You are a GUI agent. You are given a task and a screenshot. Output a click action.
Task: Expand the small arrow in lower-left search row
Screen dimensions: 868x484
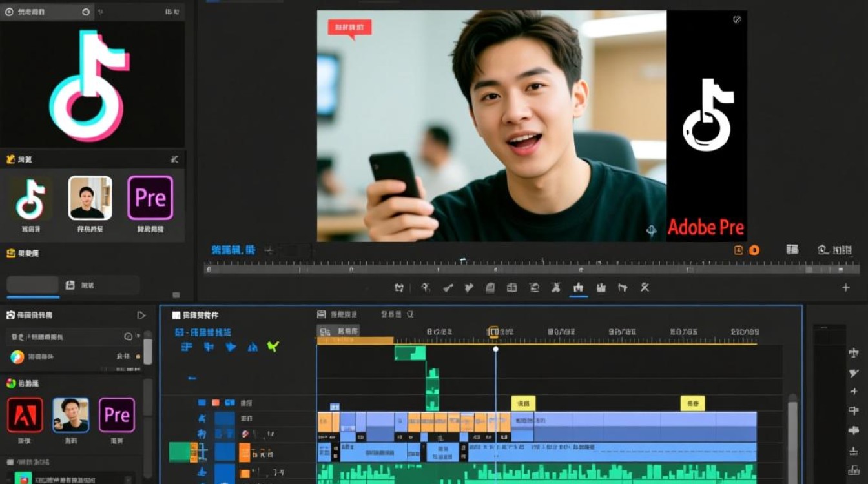click(x=138, y=337)
